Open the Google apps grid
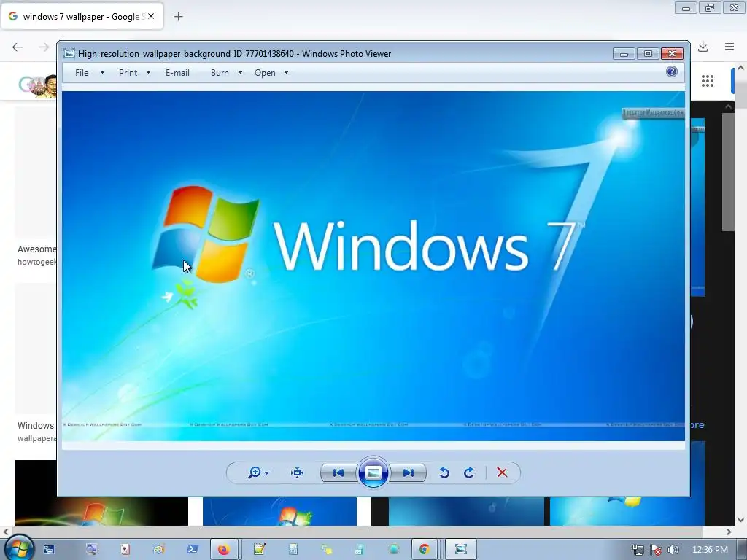This screenshot has height=560, width=747. [x=708, y=81]
